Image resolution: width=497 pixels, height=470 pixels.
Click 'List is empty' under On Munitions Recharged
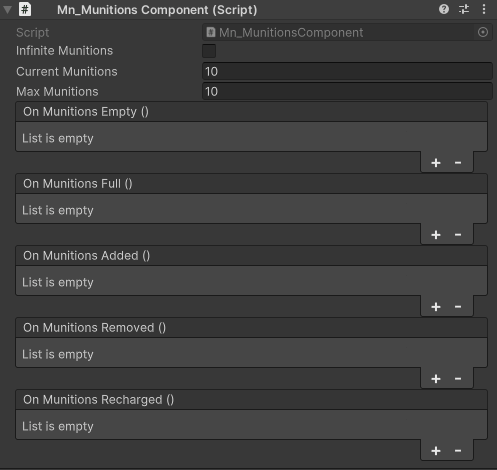click(58, 426)
